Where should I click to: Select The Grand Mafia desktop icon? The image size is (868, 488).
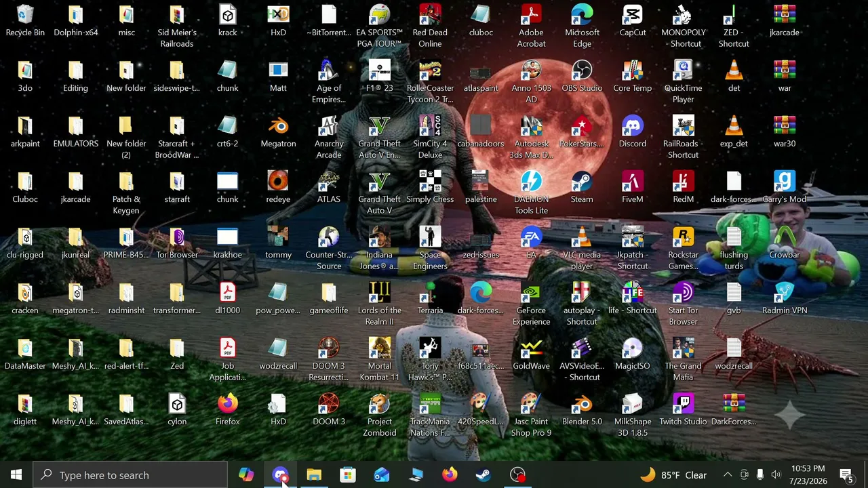coord(684,360)
